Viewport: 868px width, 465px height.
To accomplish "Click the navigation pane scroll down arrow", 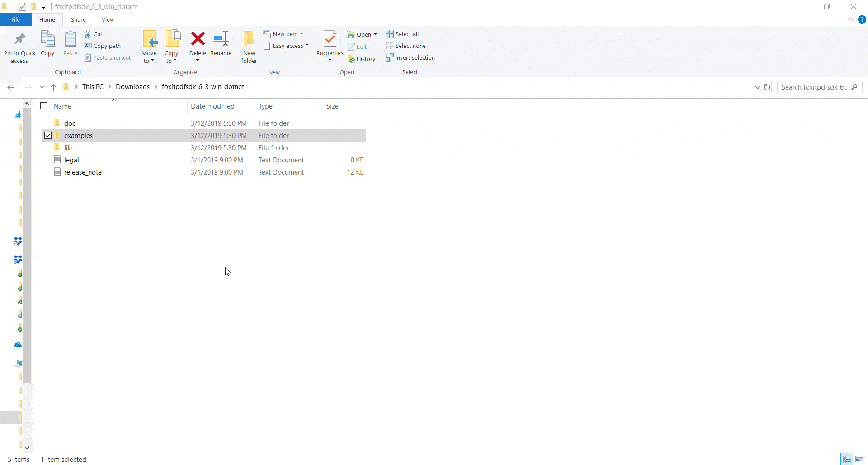I will [27, 448].
